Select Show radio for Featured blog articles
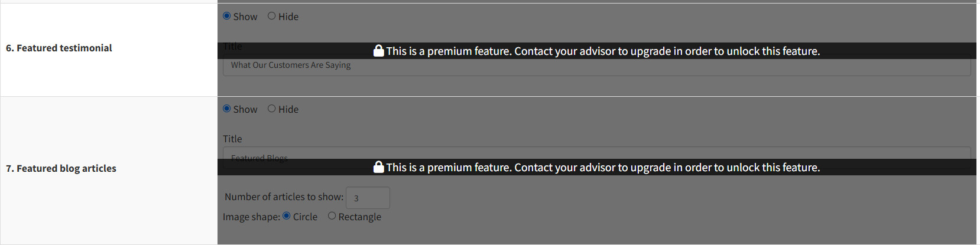Image resolution: width=980 pixels, height=245 pixels. pyautogui.click(x=227, y=109)
